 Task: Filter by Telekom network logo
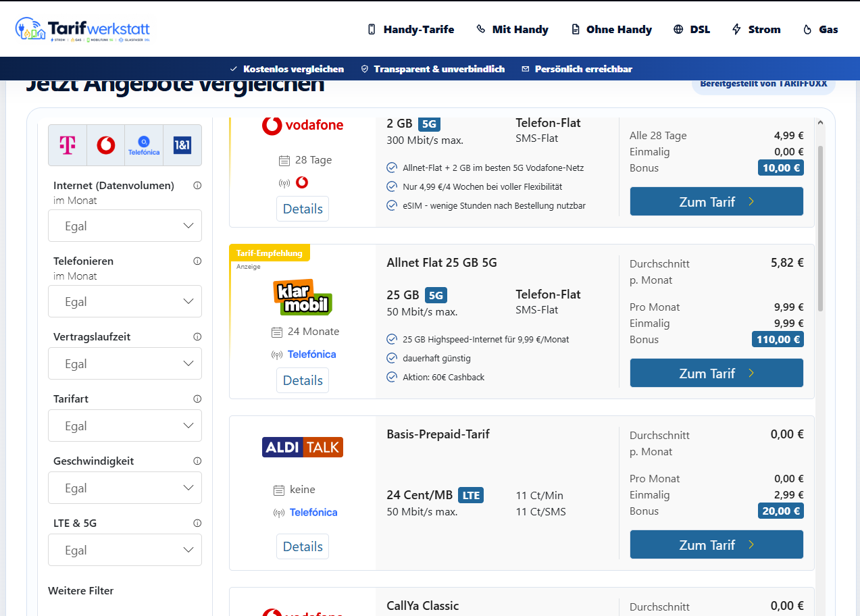click(x=68, y=145)
